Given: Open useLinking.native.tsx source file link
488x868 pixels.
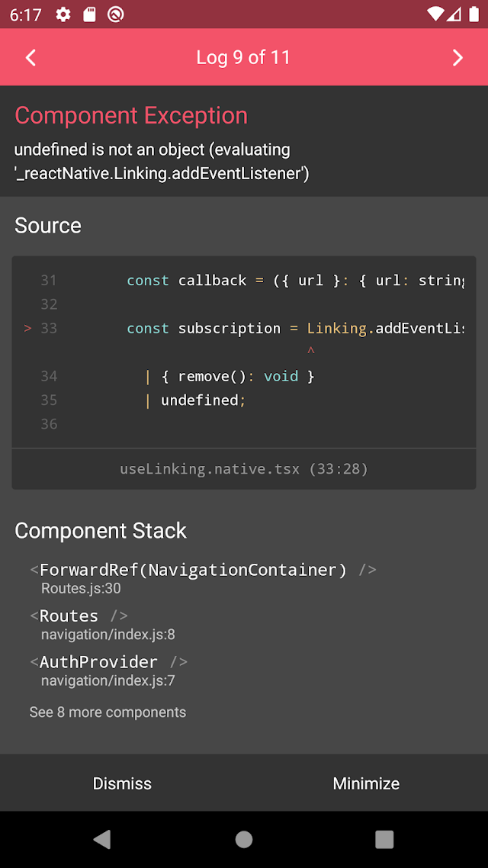Looking at the screenshot, I should pyautogui.click(x=244, y=469).
